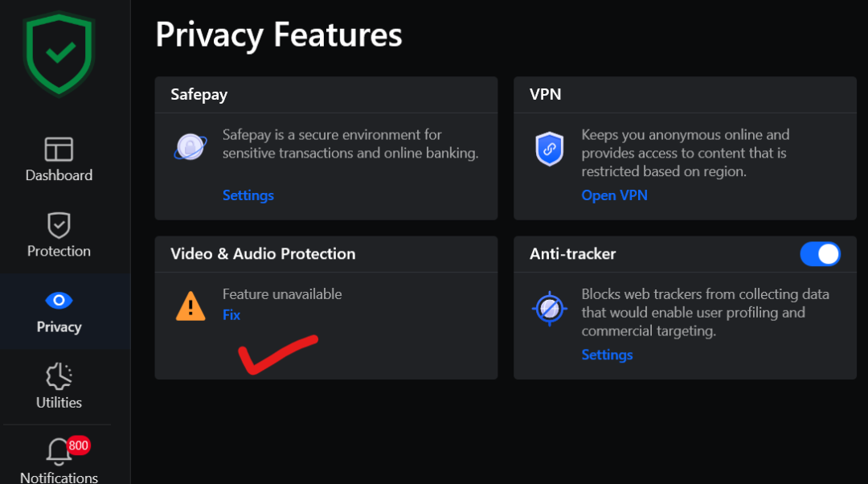Viewport: 868px width, 484px height.
Task: Click the 800 notifications badge
Action: 78,445
